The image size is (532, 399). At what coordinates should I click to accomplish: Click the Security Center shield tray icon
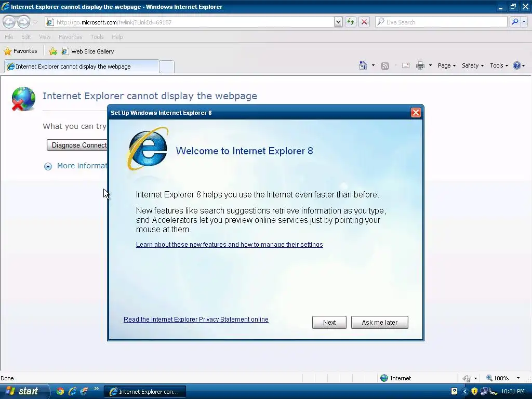[474, 392]
